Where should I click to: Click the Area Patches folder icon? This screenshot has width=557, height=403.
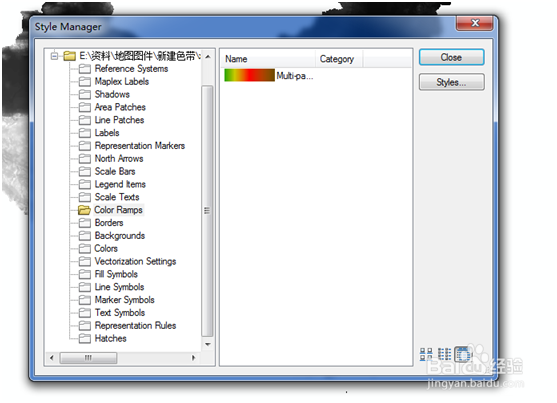click(x=85, y=107)
